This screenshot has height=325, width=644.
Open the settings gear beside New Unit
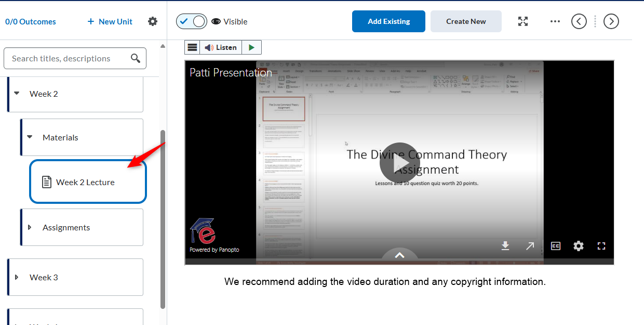(153, 21)
